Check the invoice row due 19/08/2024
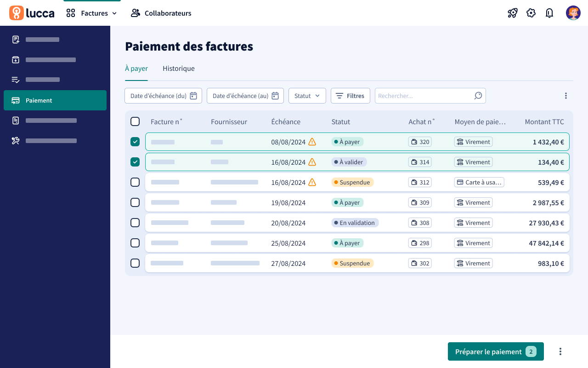 coord(135,202)
